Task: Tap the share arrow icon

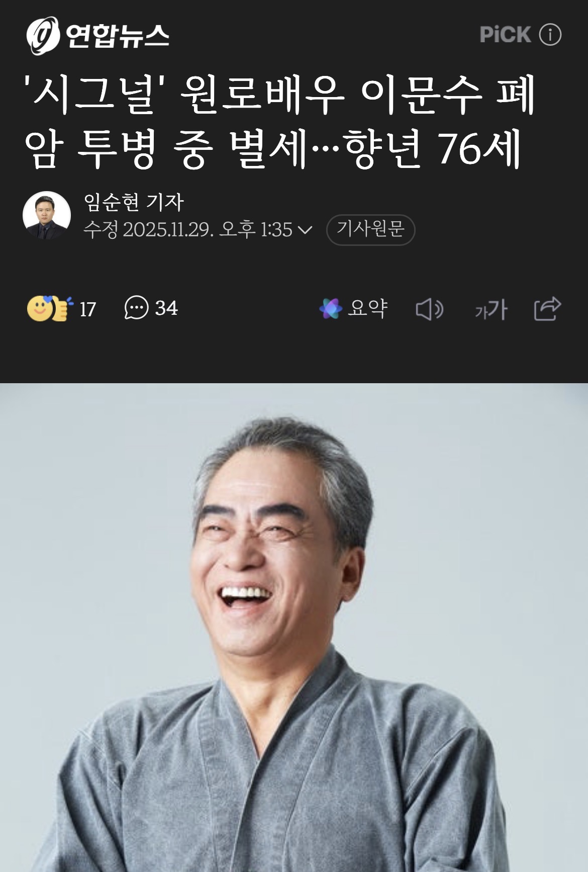Action: coord(547,308)
